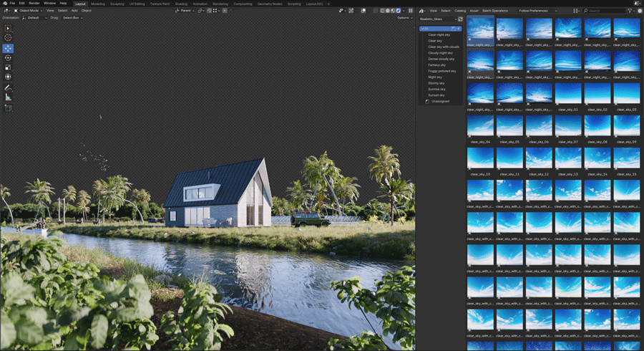644x351 pixels.
Task: Switch to Wireframe viewport shading
Action: tap(382, 11)
